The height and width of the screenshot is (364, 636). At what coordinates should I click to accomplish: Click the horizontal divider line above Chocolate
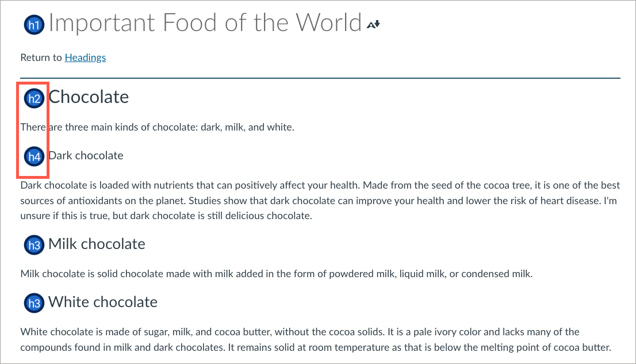pyautogui.click(x=320, y=77)
